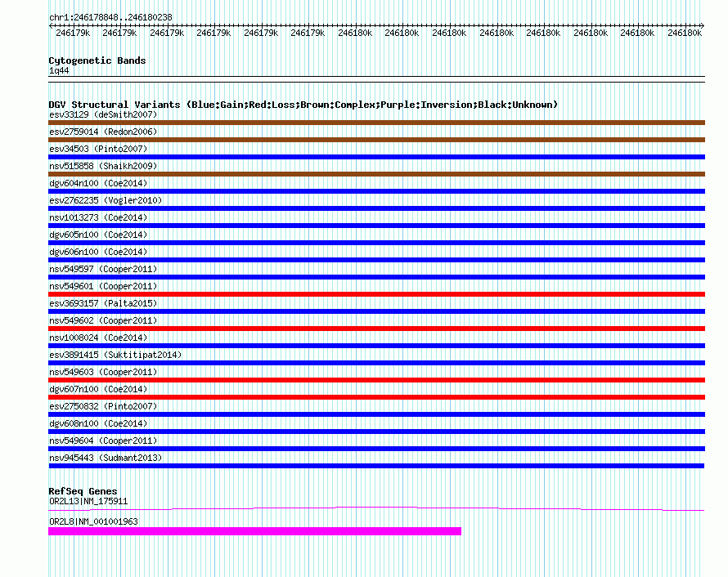Click the nsv549601 (Cooper2011) red loss bar
This screenshot has height=577, width=728.
tap(376, 294)
